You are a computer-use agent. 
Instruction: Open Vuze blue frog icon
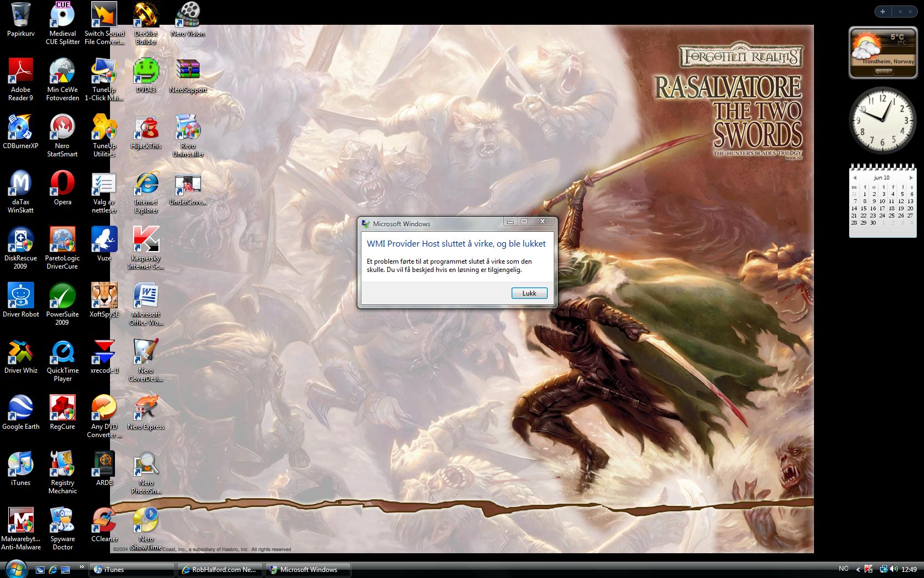click(x=104, y=244)
